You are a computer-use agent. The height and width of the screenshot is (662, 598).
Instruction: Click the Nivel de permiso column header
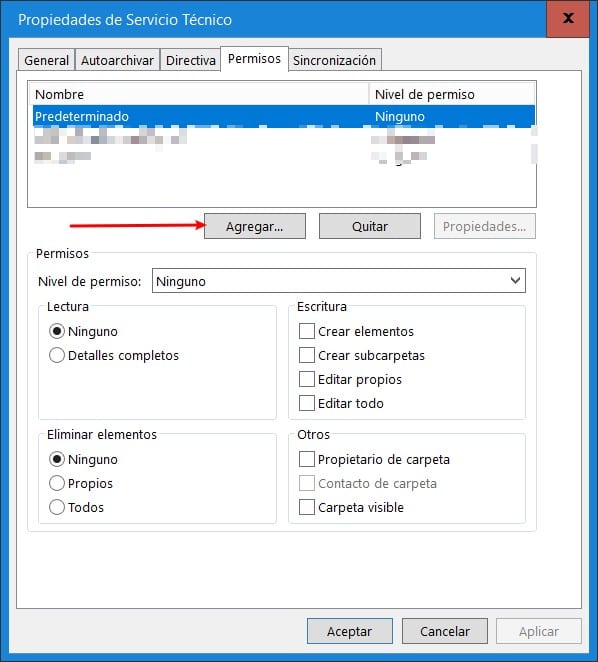point(452,94)
